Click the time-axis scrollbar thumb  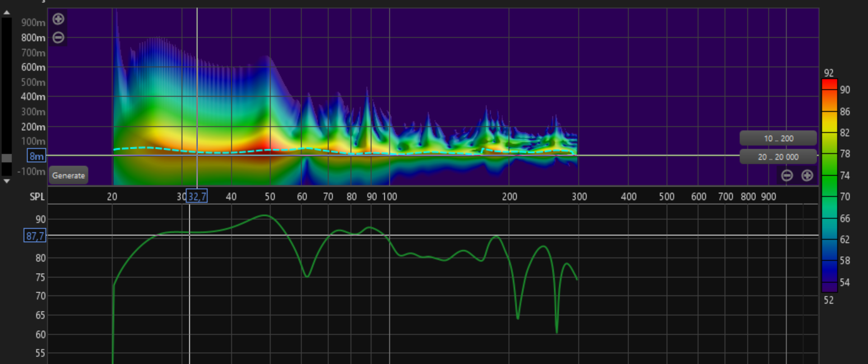pos(7,158)
